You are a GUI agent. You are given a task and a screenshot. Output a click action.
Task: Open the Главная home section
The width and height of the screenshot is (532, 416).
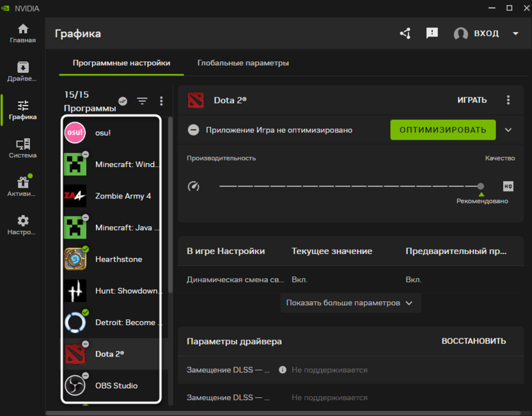click(x=23, y=34)
